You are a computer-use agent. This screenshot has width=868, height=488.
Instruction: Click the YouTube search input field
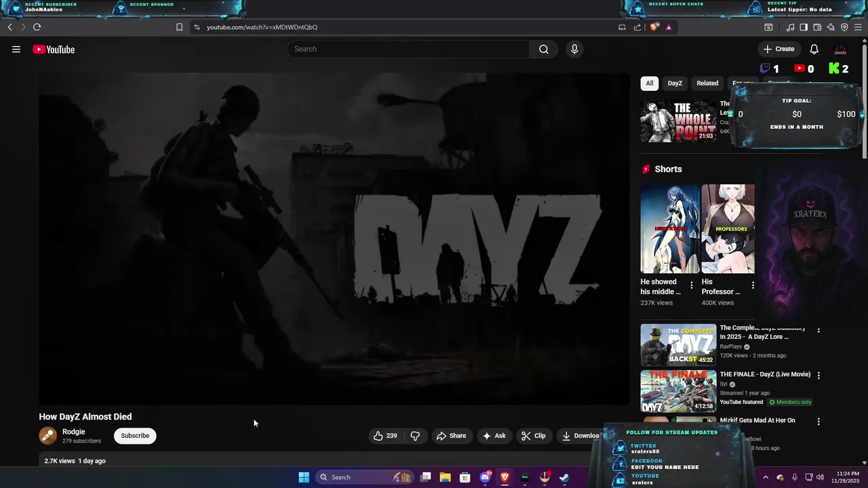(408, 49)
